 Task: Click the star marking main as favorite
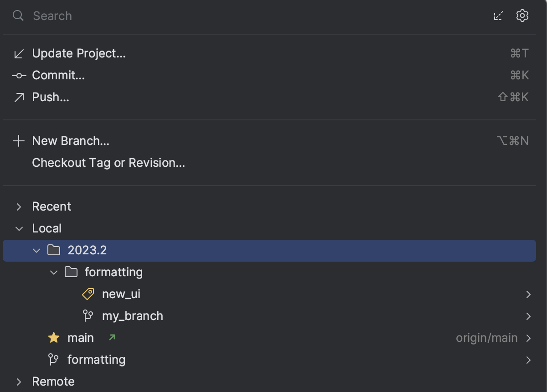[x=54, y=337]
